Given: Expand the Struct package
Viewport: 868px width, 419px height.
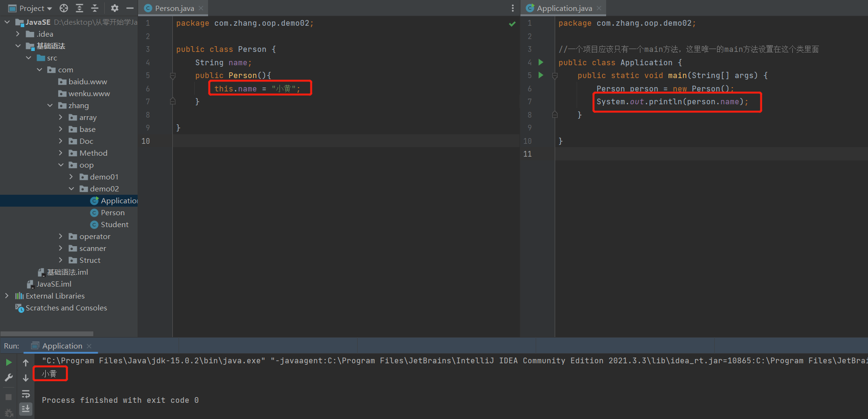Looking at the screenshot, I should click(60, 260).
